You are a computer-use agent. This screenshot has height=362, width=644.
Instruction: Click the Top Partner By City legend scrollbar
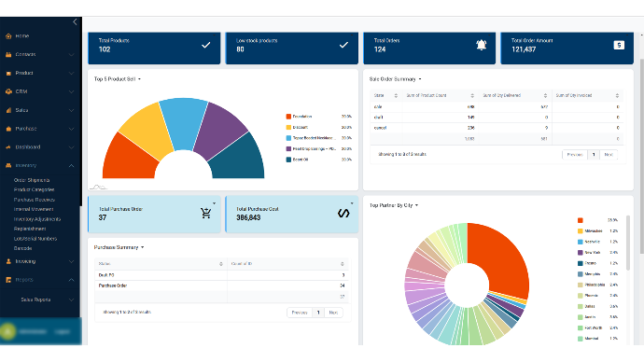click(x=627, y=243)
